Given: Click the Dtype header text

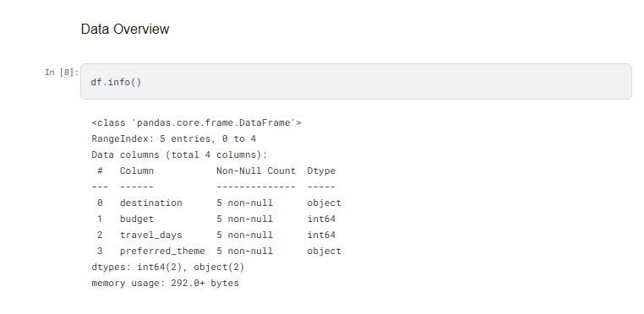Looking at the screenshot, I should click(321, 171).
